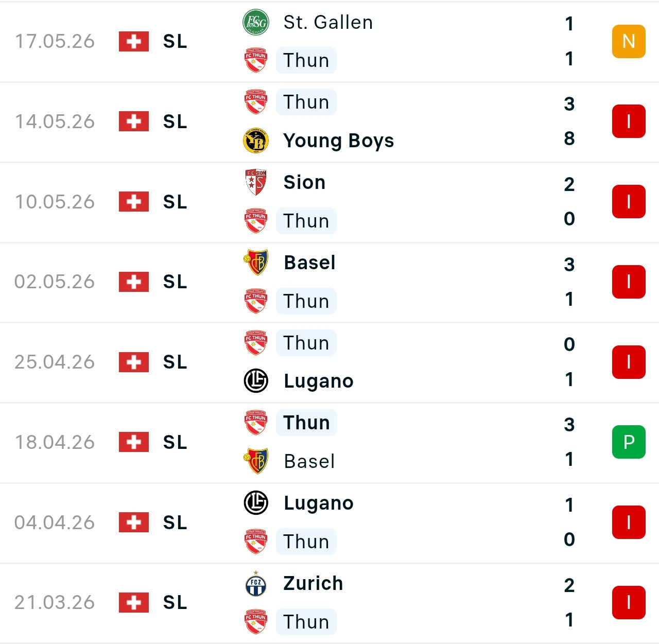Open the Young Boys team link

click(x=339, y=141)
